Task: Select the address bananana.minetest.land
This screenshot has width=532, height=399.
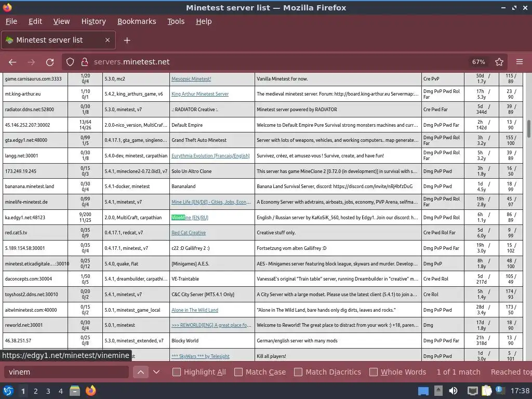Action: pos(30,187)
